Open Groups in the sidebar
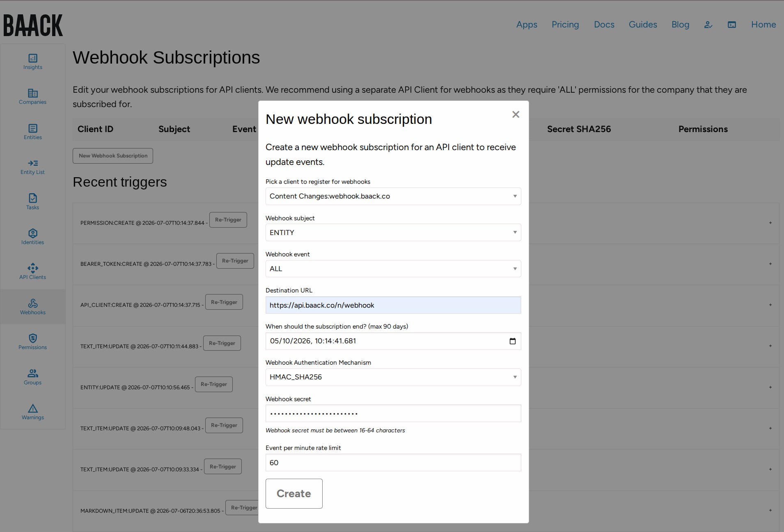Screen dimensions: 784x532 [33, 377]
